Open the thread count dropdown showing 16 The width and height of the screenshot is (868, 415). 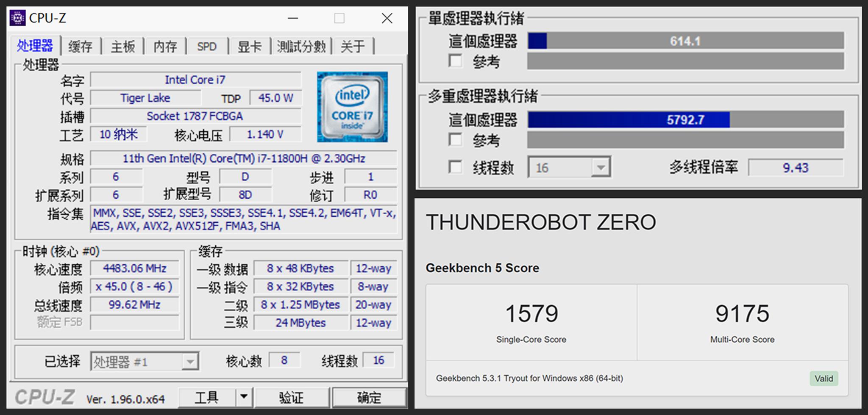pyautogui.click(x=601, y=167)
